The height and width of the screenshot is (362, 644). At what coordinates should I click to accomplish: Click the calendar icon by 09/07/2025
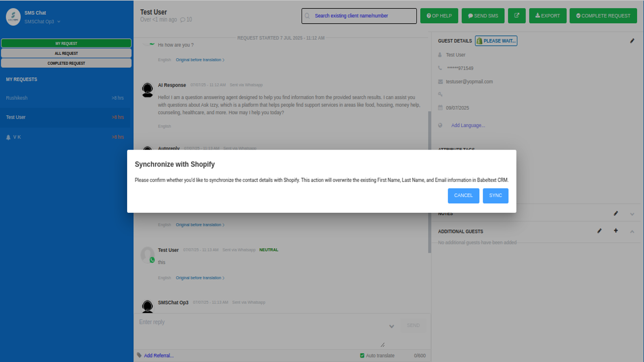click(440, 108)
